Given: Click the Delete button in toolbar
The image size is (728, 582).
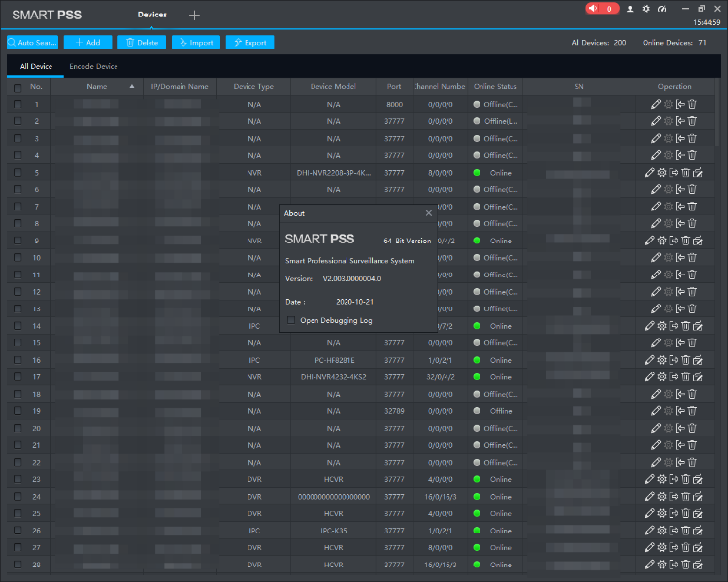Looking at the screenshot, I should tap(142, 43).
